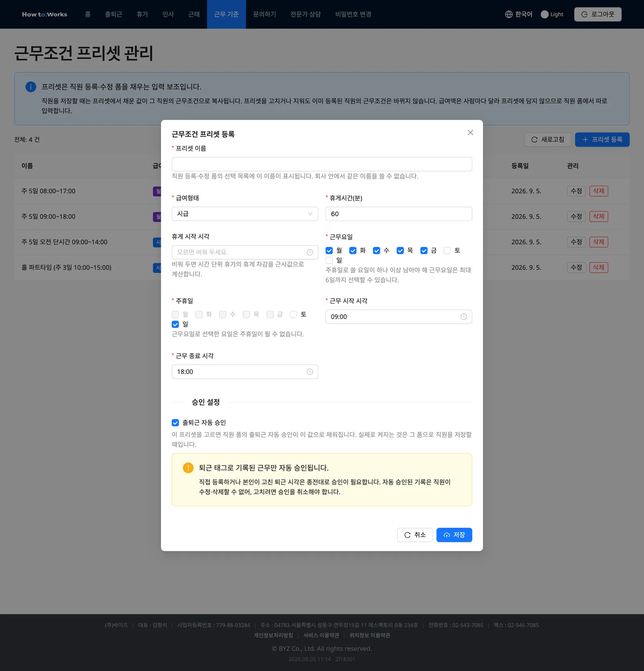Uncheck 월 in 근무요일
Viewport: 644px width, 671px height.
tap(329, 251)
